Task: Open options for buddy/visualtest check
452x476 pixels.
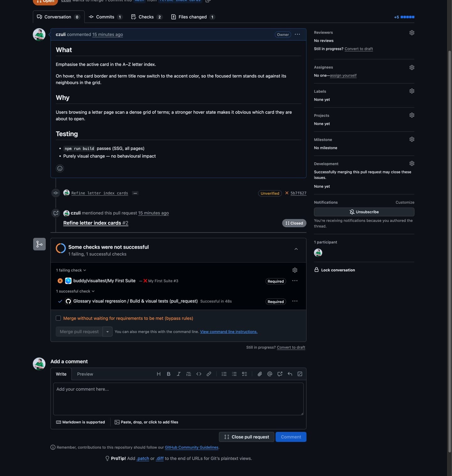Action: point(295,281)
